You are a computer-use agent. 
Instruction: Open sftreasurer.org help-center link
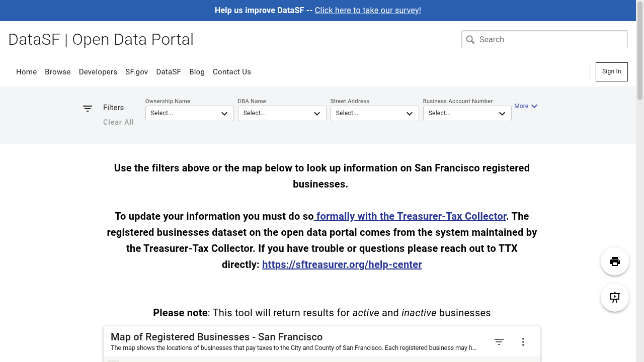[x=342, y=264]
